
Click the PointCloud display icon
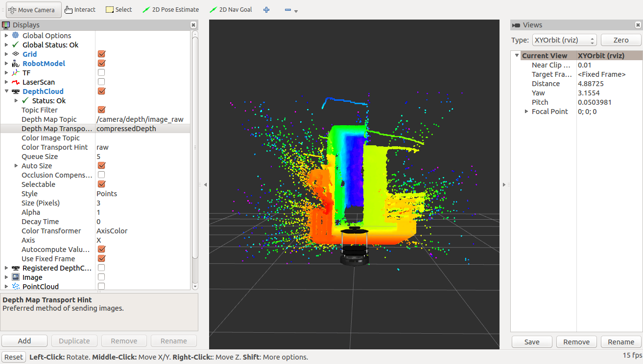[x=16, y=286]
